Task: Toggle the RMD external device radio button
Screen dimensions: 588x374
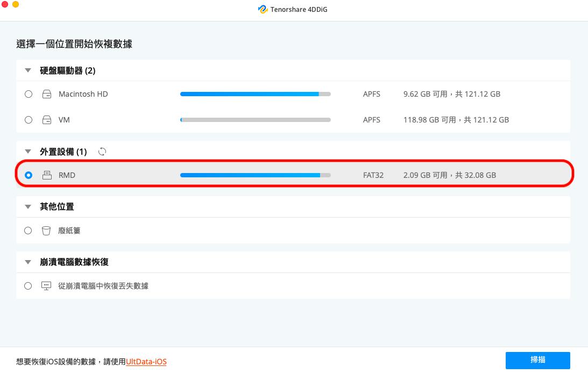Action: [29, 175]
